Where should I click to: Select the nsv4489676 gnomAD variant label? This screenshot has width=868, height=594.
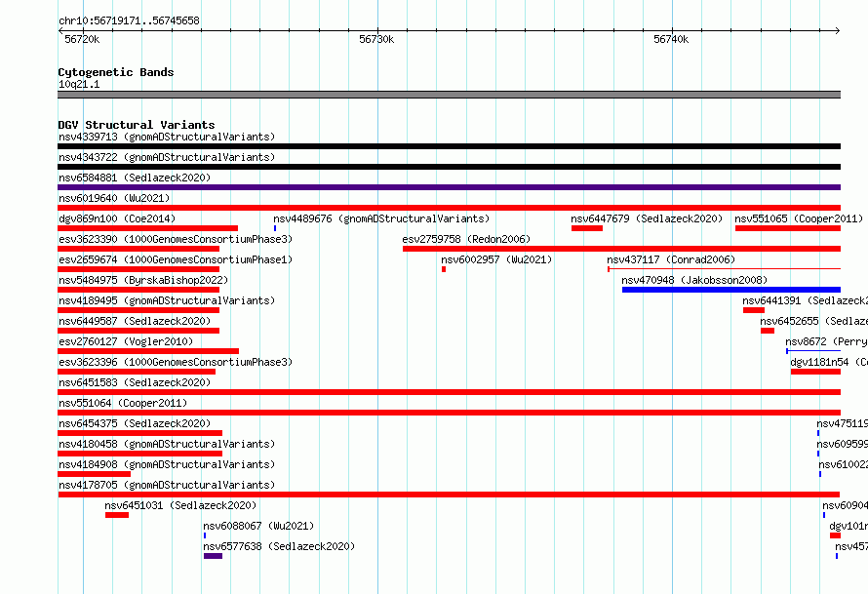point(381,218)
